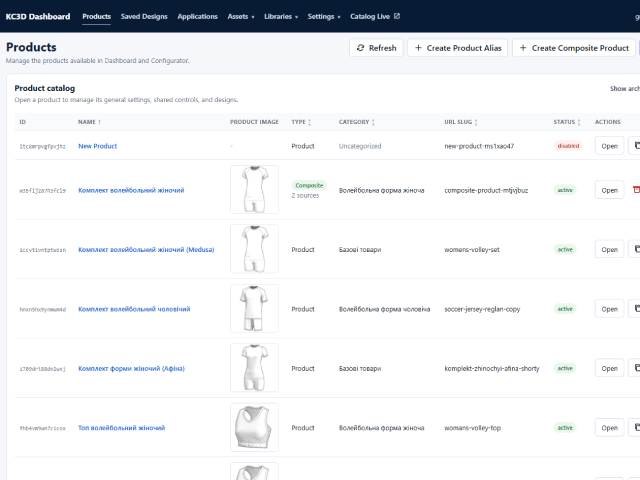
Task: Click the Refresh button
Action: pyautogui.click(x=376, y=48)
